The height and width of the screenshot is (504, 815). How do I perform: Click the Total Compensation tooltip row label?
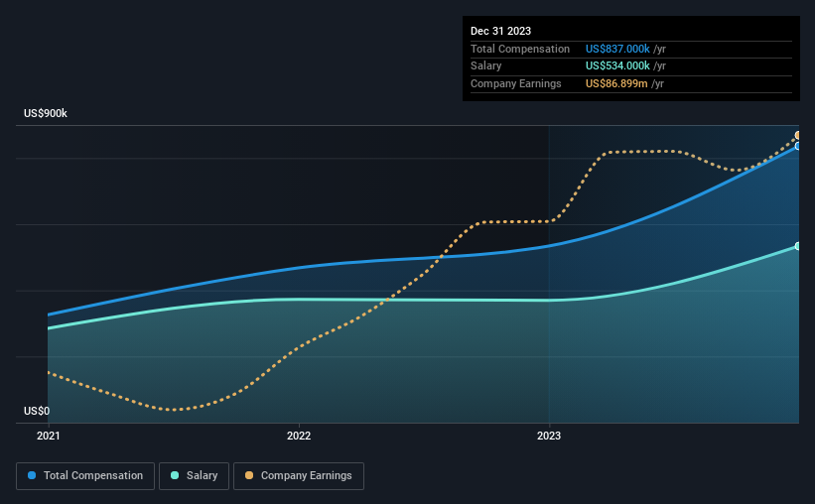[520, 49]
